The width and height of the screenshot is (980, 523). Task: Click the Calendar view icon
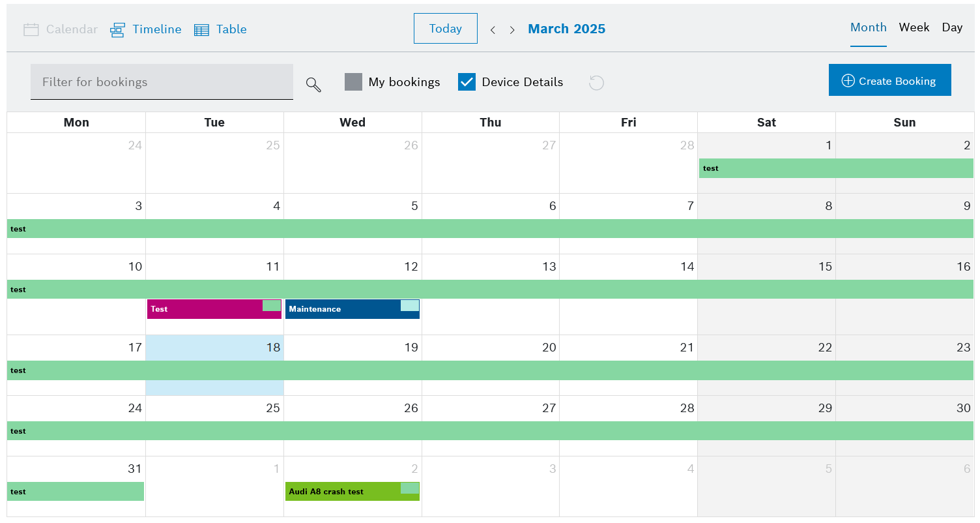[x=31, y=29]
